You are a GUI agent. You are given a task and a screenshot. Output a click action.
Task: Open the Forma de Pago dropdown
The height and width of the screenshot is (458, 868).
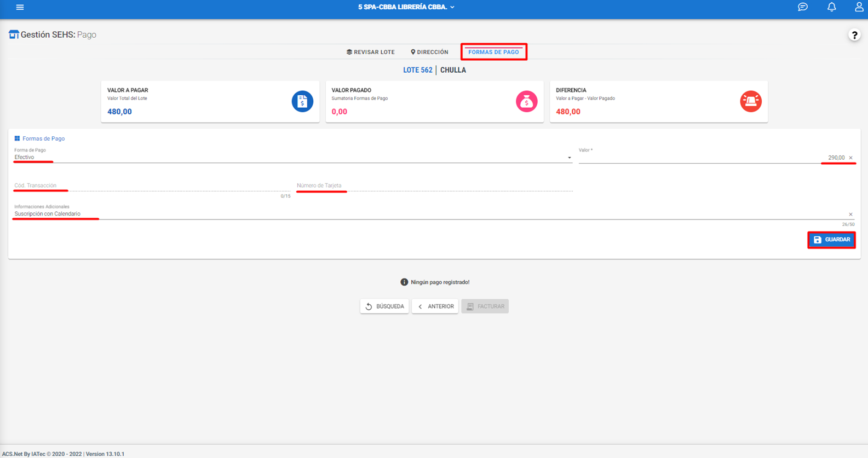click(292, 157)
